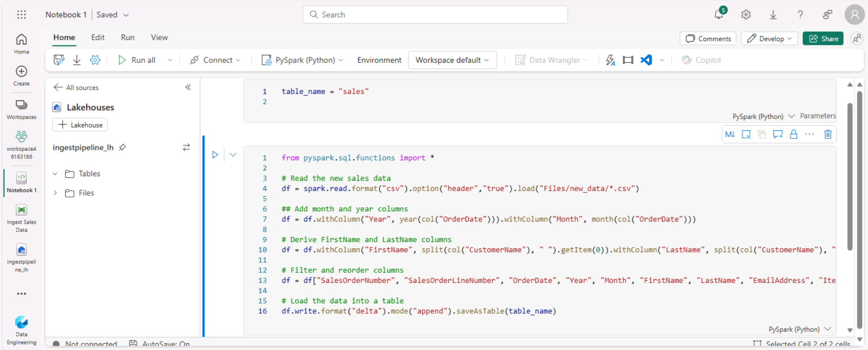Open Workspaces in left sidebar

pyautogui.click(x=21, y=109)
